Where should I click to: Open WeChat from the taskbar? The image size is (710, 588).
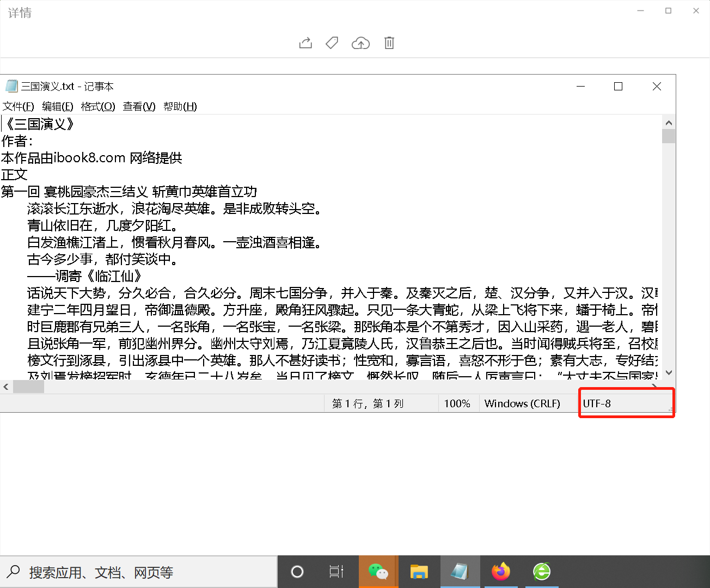(378, 572)
